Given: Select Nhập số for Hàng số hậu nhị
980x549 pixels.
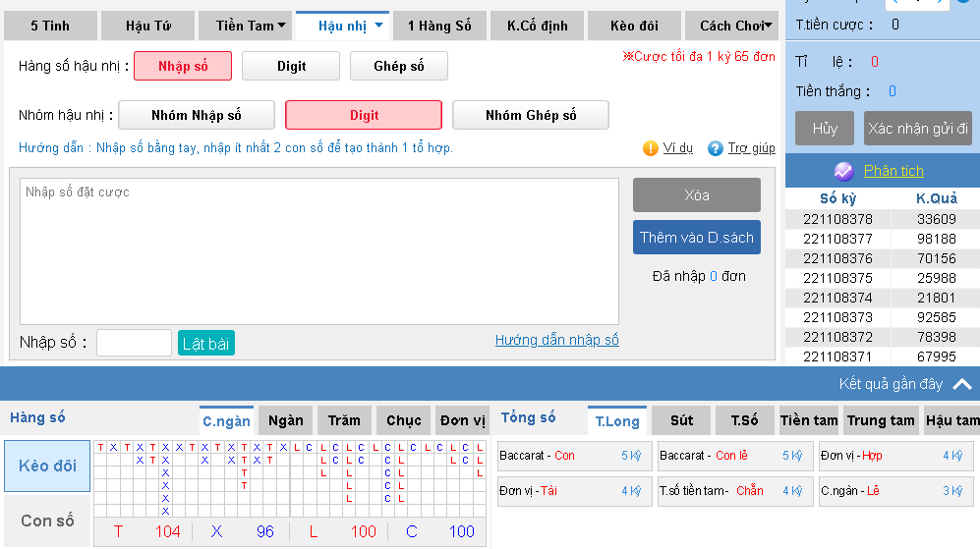Looking at the screenshot, I should pyautogui.click(x=183, y=66).
